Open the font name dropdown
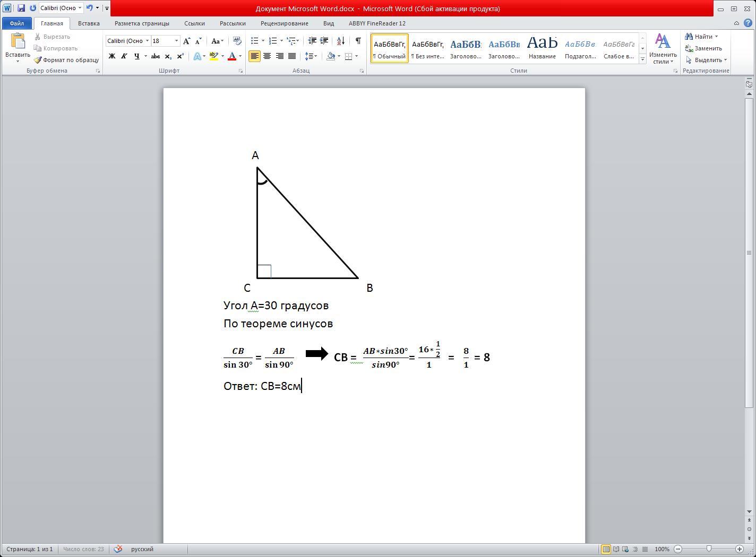The height and width of the screenshot is (557, 756). click(147, 41)
